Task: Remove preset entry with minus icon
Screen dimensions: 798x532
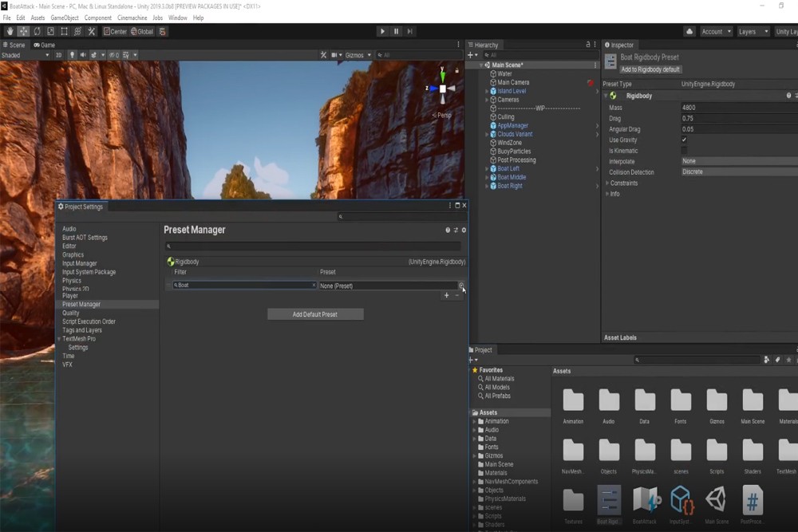Action: click(x=457, y=295)
